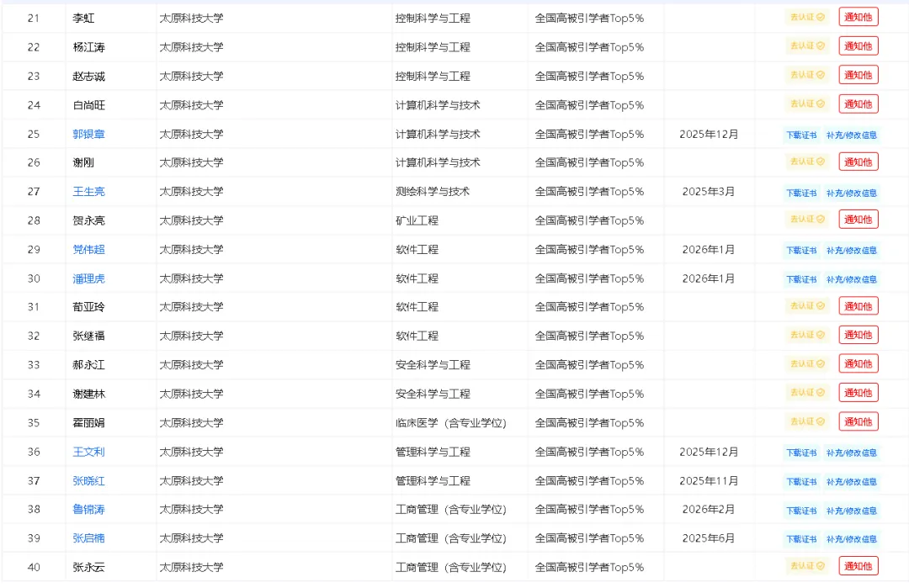Click 下载证书 for 鲁锦涛
Viewport: 909px width, 588px height.
click(x=801, y=511)
